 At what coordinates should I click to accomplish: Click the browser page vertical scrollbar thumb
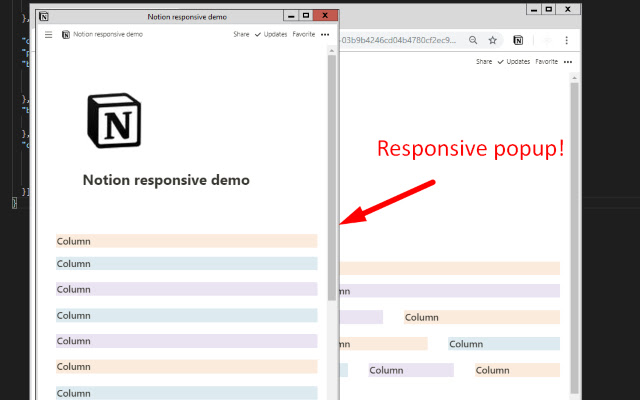[x=575, y=238]
